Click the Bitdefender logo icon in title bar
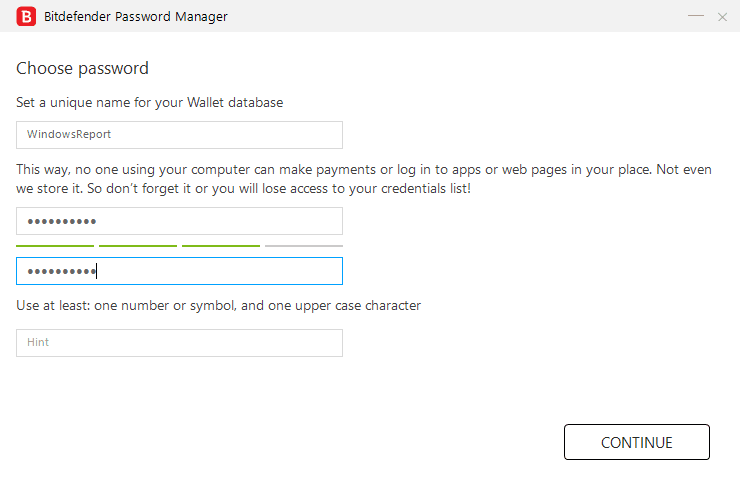 tap(26, 16)
